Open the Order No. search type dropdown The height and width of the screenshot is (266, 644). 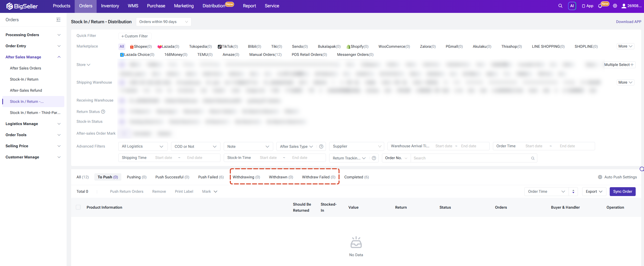point(396,158)
